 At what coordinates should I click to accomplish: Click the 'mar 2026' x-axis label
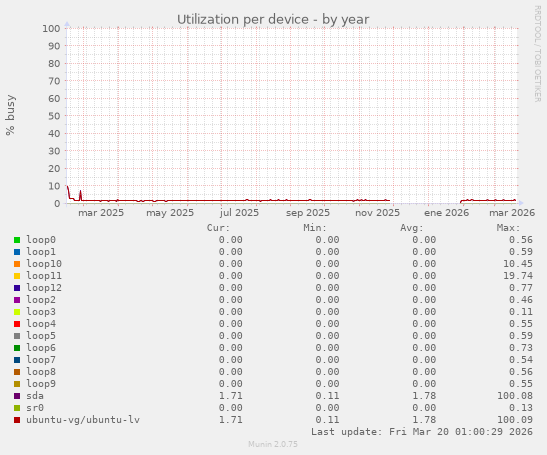[x=512, y=213]
